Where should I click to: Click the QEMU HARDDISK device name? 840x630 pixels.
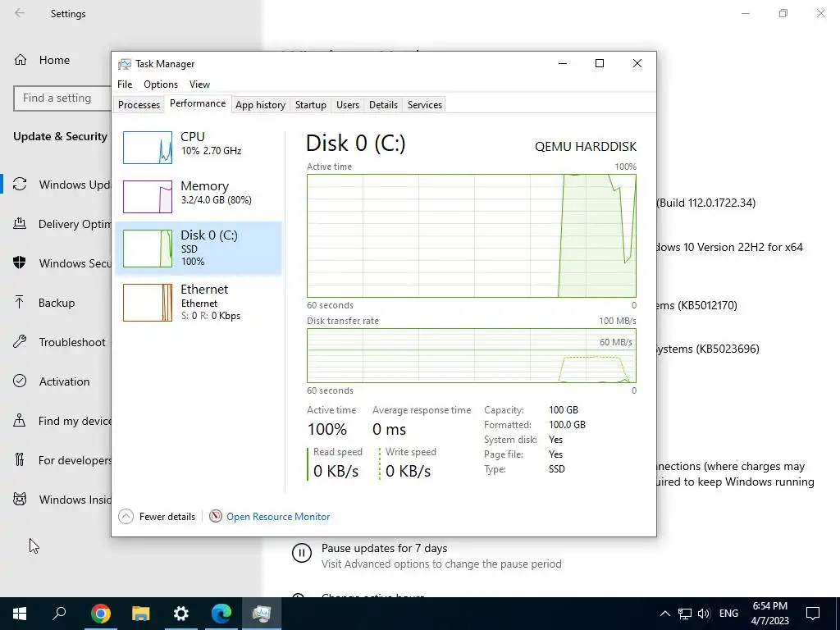pyautogui.click(x=586, y=146)
